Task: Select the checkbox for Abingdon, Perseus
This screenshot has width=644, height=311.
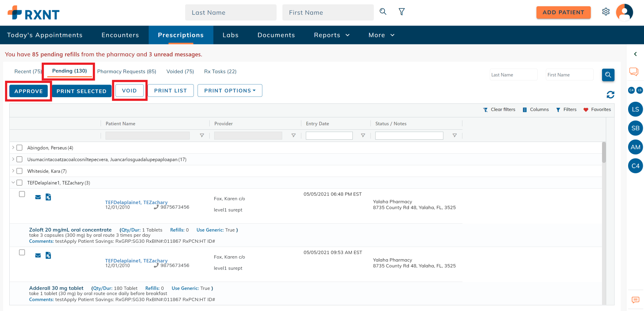Action: point(19,148)
